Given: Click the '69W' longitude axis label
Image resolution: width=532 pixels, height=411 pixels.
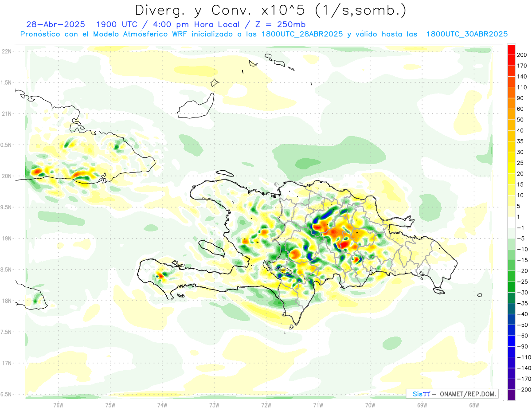Looking at the screenshot, I should [422, 405].
